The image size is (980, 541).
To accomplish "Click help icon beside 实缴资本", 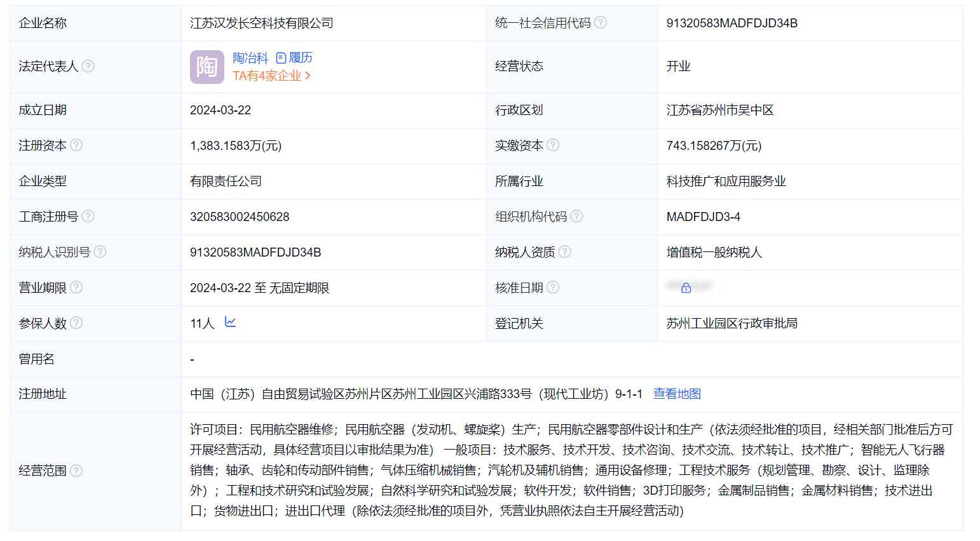I will (x=553, y=145).
